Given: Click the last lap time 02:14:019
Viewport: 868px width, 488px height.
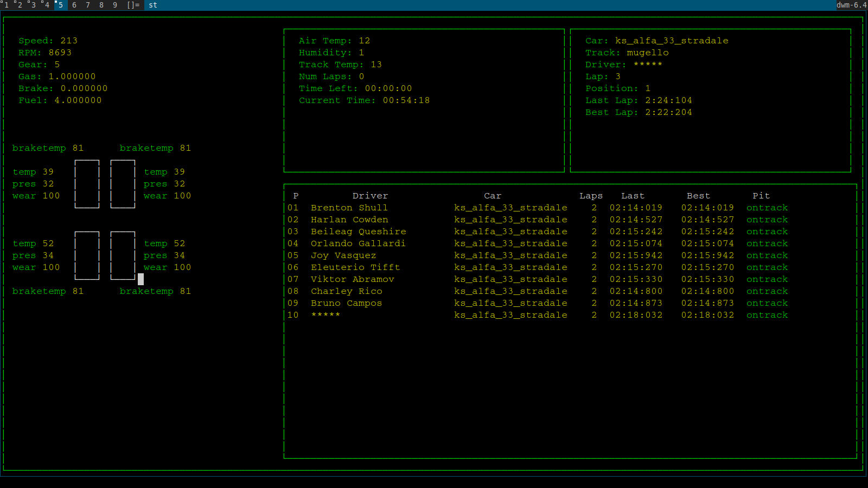Looking at the screenshot, I should pyautogui.click(x=636, y=208).
